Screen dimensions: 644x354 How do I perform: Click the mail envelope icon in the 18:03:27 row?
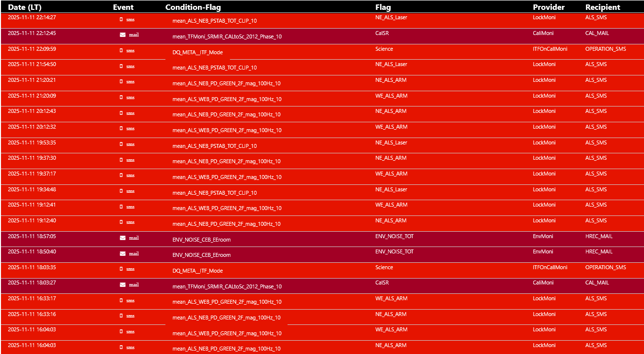(x=123, y=284)
